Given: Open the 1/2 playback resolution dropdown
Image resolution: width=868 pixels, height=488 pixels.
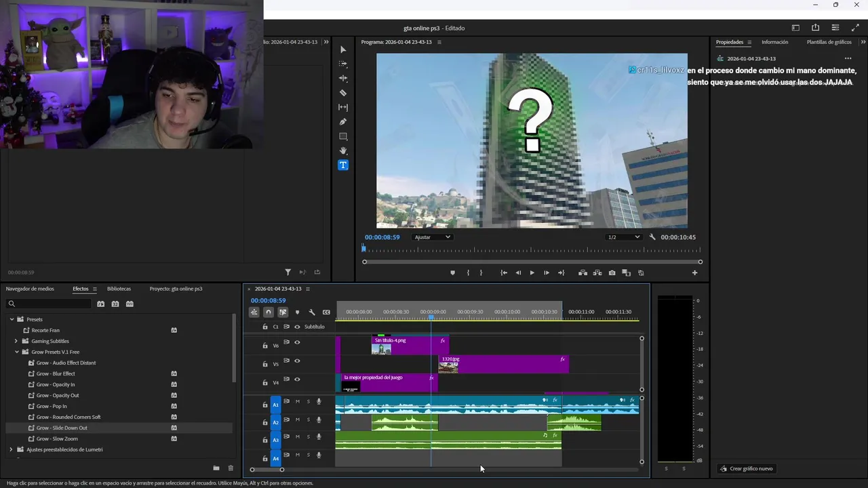Looking at the screenshot, I should click(623, 237).
